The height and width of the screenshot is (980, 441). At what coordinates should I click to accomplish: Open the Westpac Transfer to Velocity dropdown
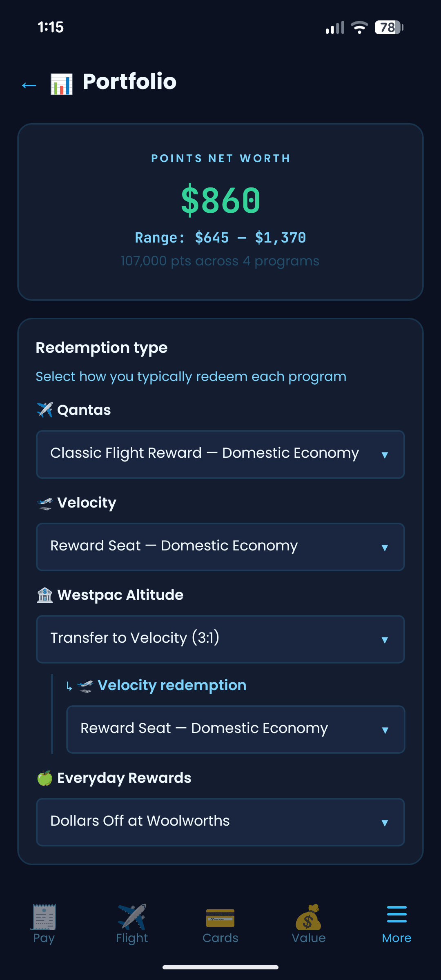tap(220, 639)
